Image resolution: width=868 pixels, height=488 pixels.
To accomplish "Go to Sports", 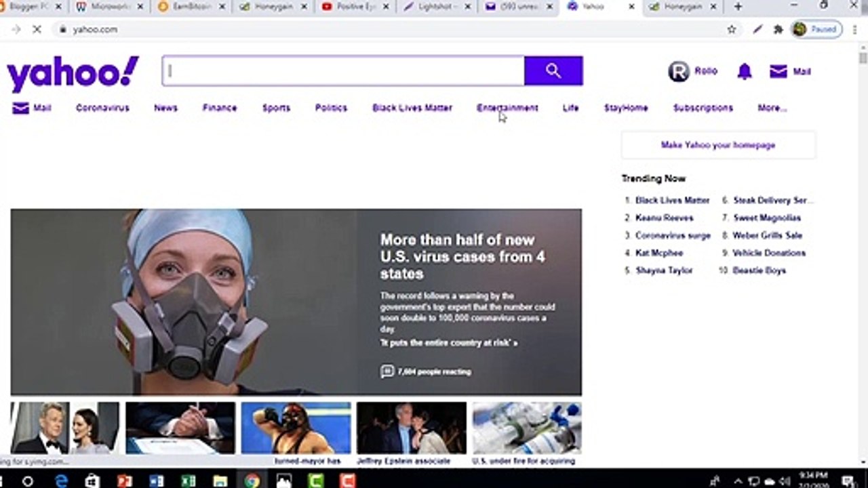I will (x=276, y=108).
